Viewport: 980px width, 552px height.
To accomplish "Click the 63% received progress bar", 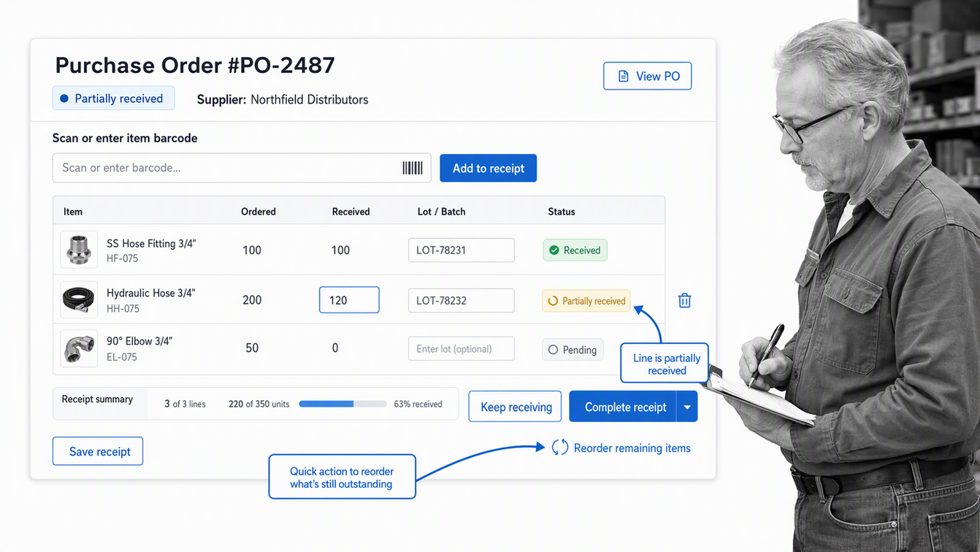I will tap(342, 404).
